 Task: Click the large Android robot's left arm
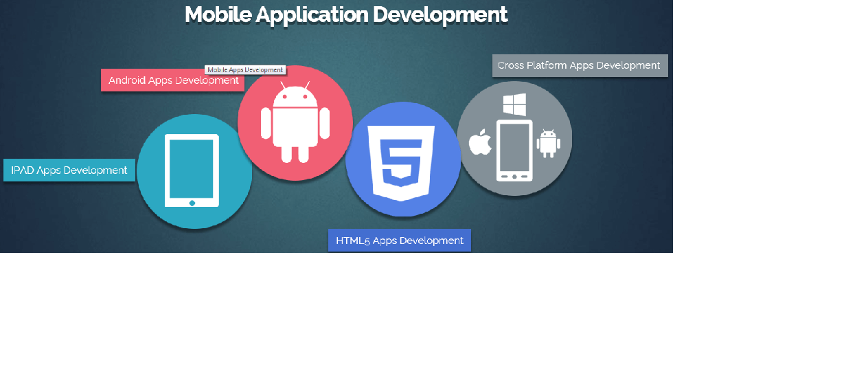(x=266, y=126)
